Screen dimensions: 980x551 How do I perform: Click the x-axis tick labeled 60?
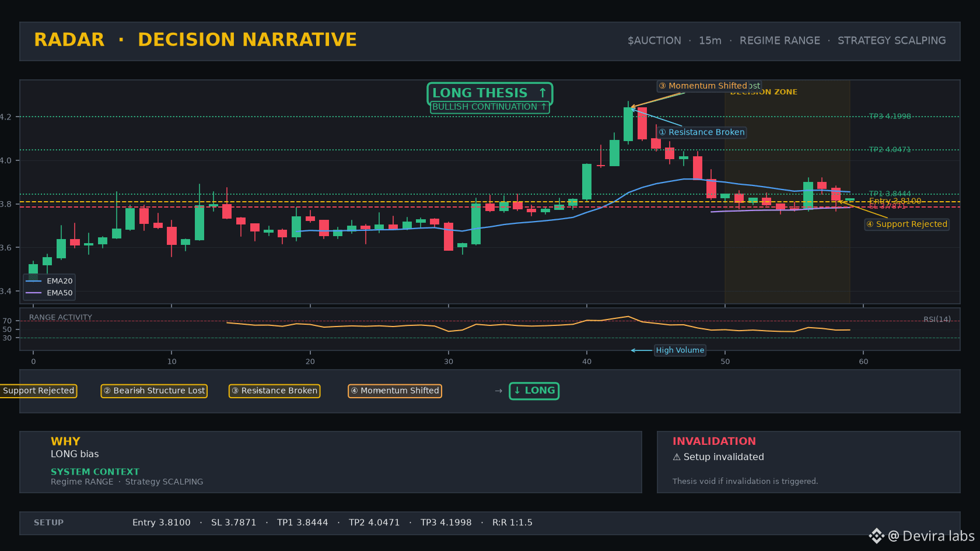863,362
